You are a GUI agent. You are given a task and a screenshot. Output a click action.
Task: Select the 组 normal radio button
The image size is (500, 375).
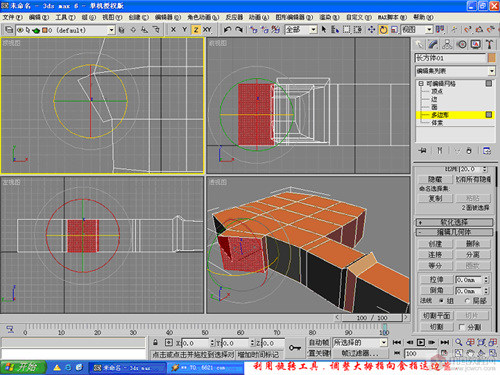[x=441, y=301]
